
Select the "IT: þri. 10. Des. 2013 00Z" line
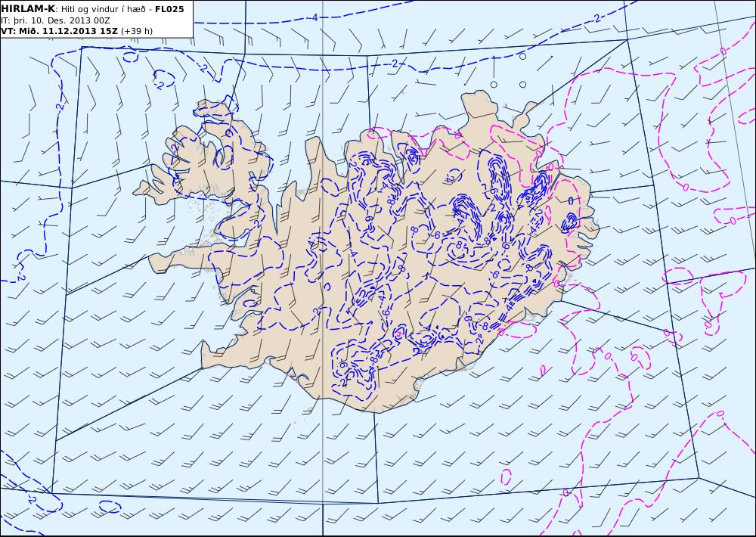tap(55, 20)
